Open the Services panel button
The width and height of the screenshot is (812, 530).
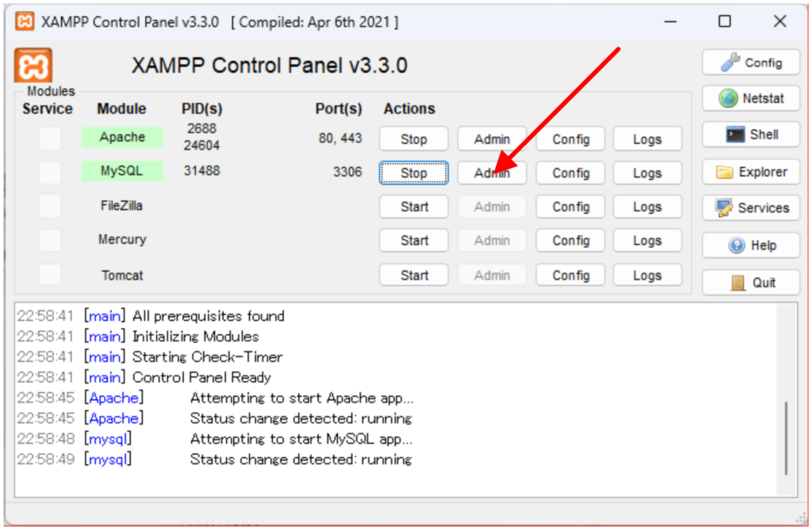[x=750, y=208]
